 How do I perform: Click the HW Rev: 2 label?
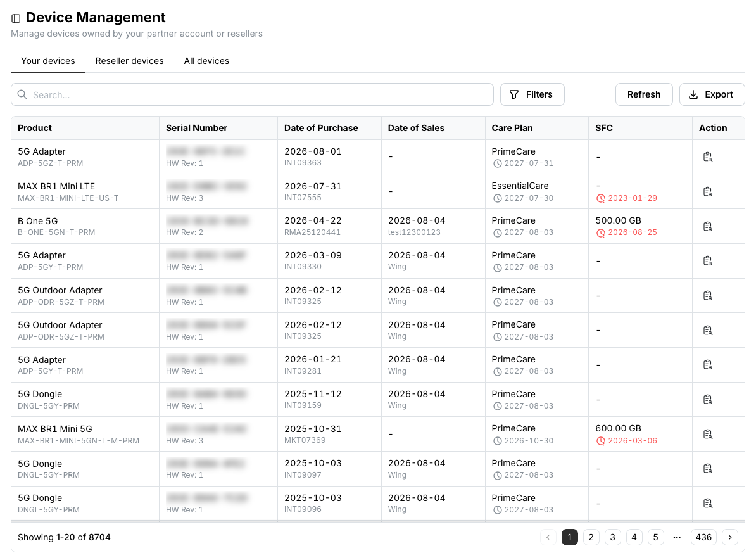[185, 232]
